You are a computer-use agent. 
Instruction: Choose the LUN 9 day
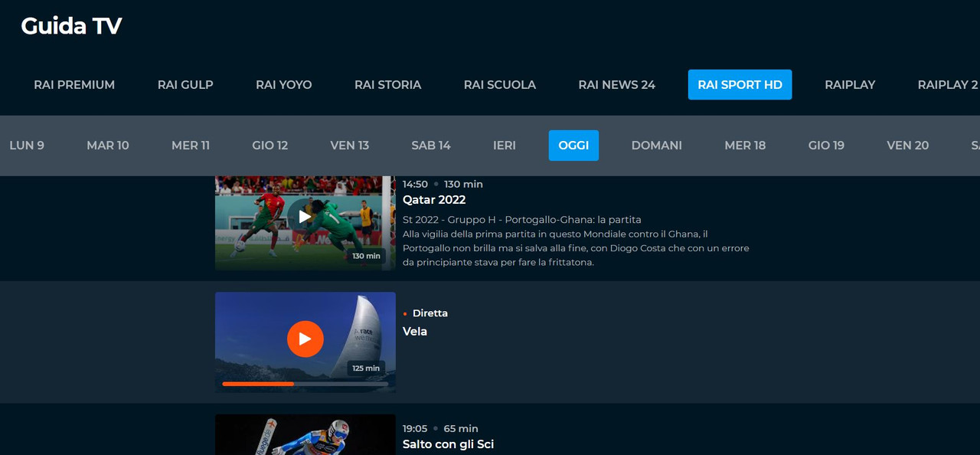point(27,146)
